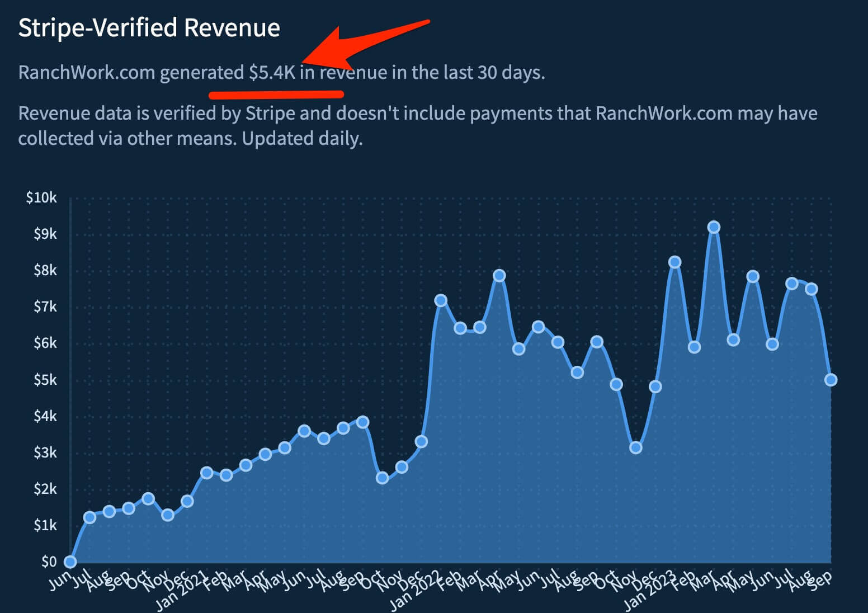
Task: Click the '$5k' y-axis label
Action: click(45, 380)
